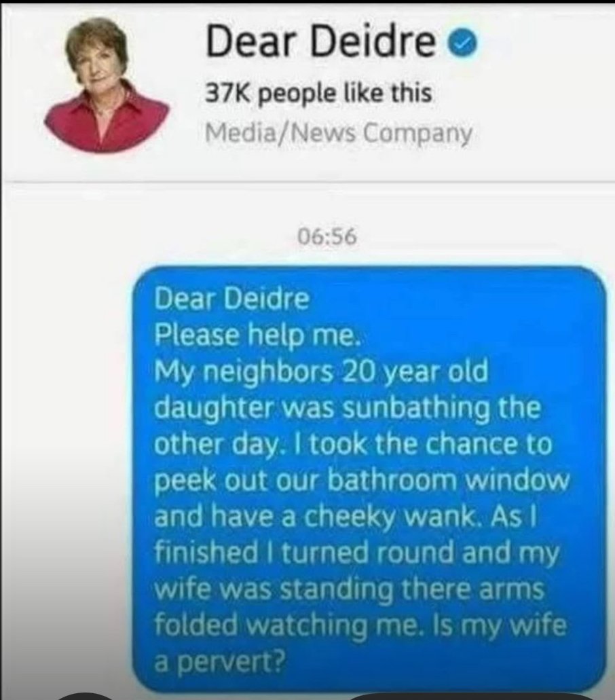Click the Dear Deidre greeting inside message
The height and width of the screenshot is (700, 615).
click(x=231, y=299)
